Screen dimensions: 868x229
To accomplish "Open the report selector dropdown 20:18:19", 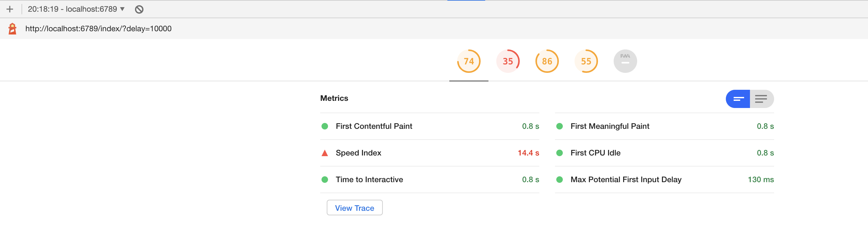I will [x=76, y=9].
